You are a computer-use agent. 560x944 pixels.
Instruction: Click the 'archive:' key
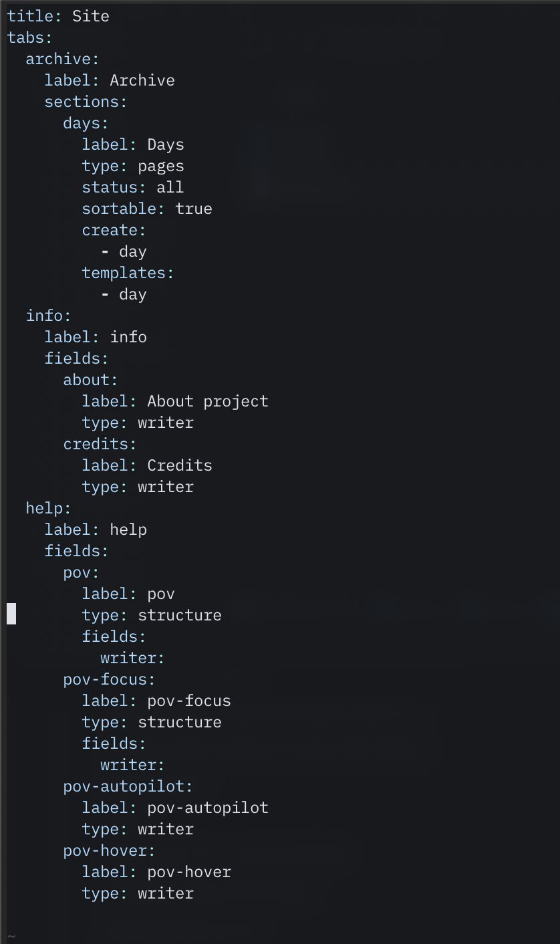point(62,59)
